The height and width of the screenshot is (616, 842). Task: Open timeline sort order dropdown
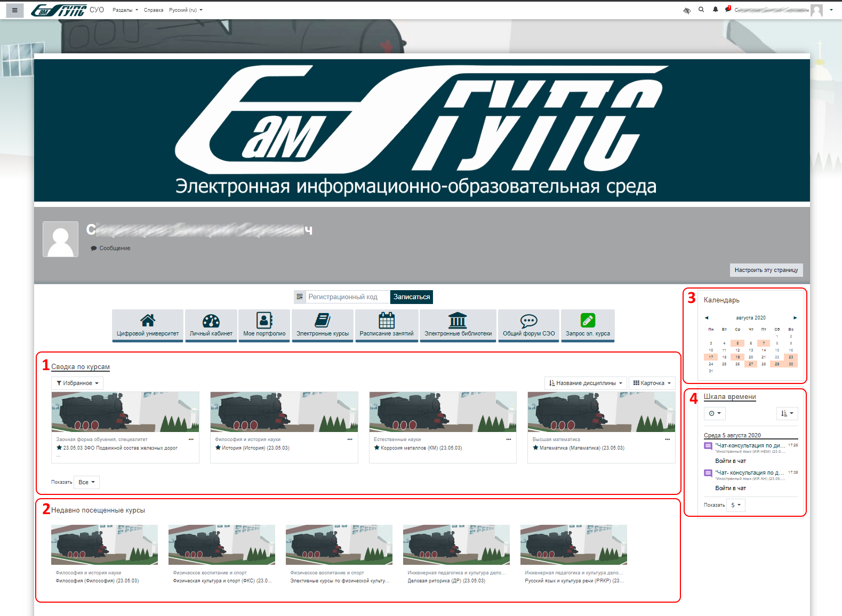(x=787, y=414)
